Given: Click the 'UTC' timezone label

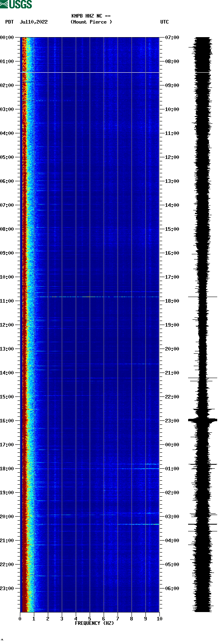Looking at the screenshot, I should coord(165,22).
